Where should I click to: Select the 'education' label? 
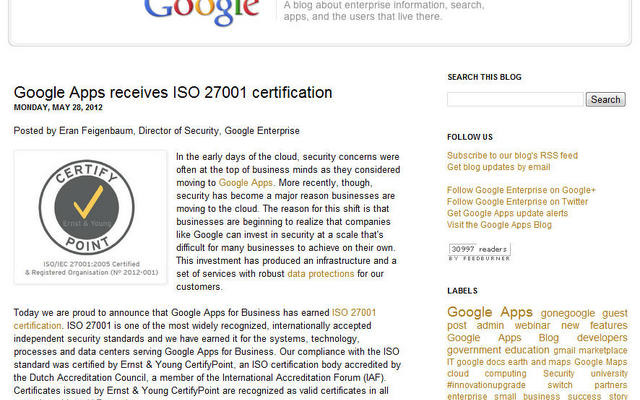pos(527,350)
